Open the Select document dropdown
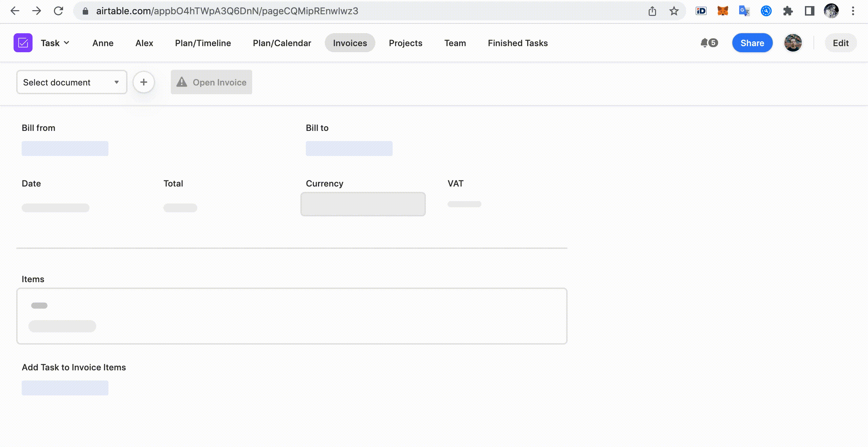This screenshot has height=447, width=868. [x=72, y=82]
